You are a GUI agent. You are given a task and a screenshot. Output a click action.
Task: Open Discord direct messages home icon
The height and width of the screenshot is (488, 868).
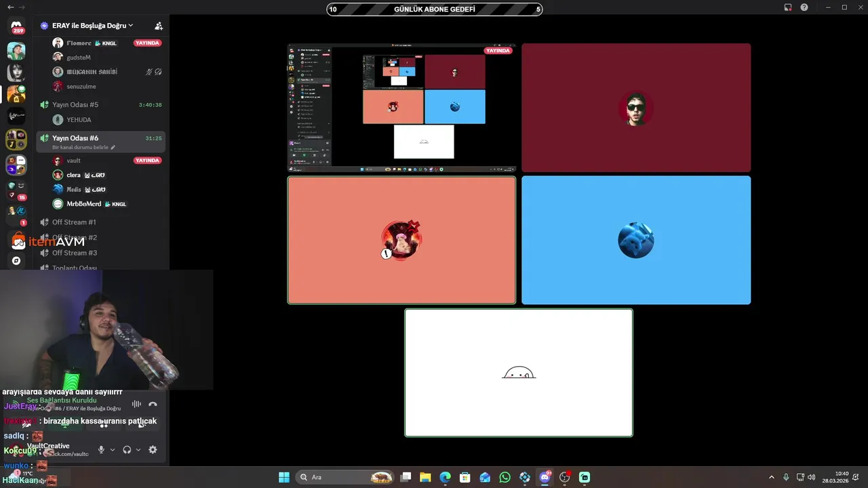pos(16,25)
